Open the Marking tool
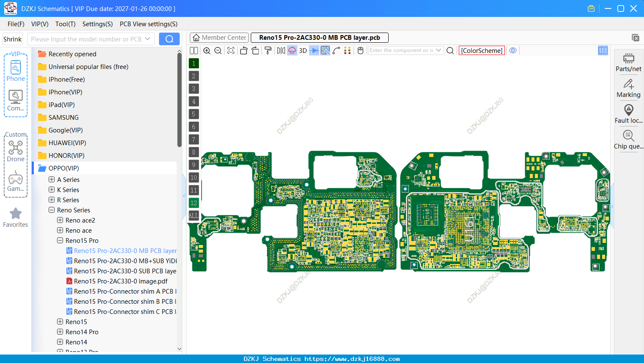Viewport: 644px width, 363px height. pos(628,88)
